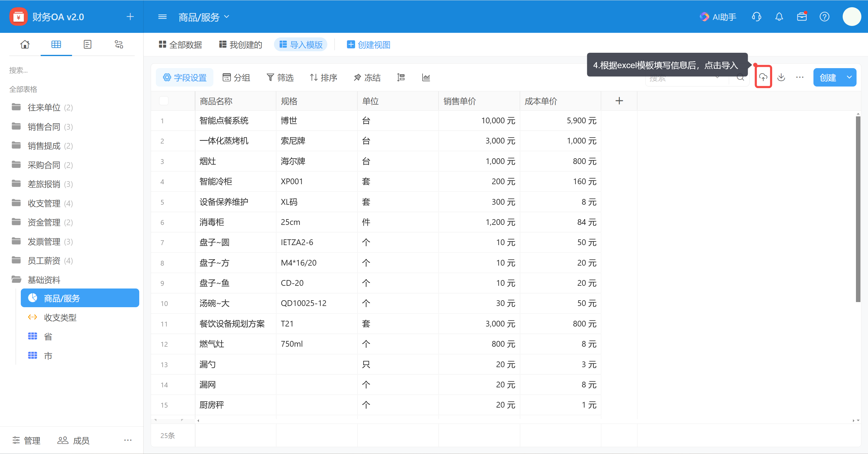Click the 智能点餐系统 cell
This screenshot has height=454, width=868.
235,120
